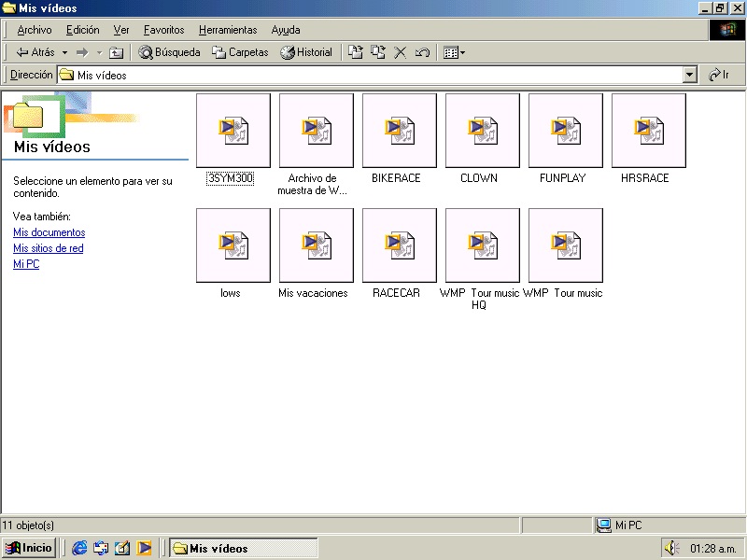Toggle the Carpetas folder pane
The width and height of the screenshot is (747, 560).
pos(240,53)
